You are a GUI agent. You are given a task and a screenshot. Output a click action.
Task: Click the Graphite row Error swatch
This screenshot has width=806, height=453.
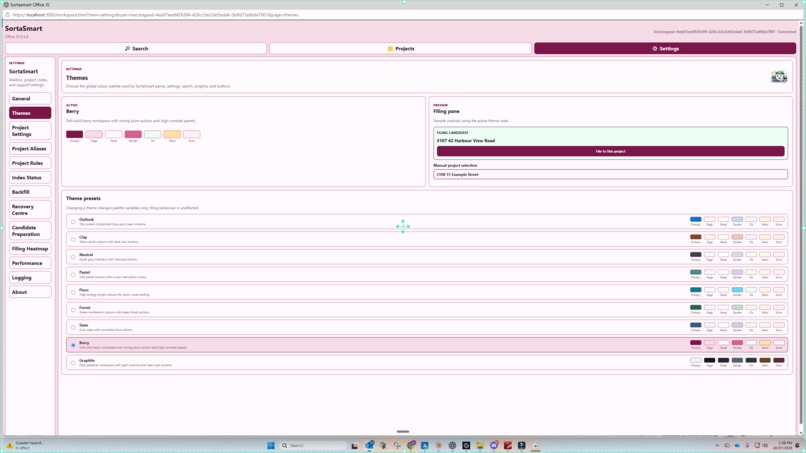779,360
